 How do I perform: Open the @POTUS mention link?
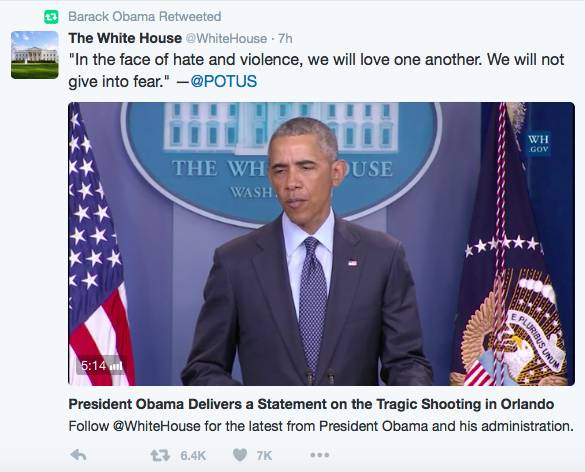click(x=224, y=81)
